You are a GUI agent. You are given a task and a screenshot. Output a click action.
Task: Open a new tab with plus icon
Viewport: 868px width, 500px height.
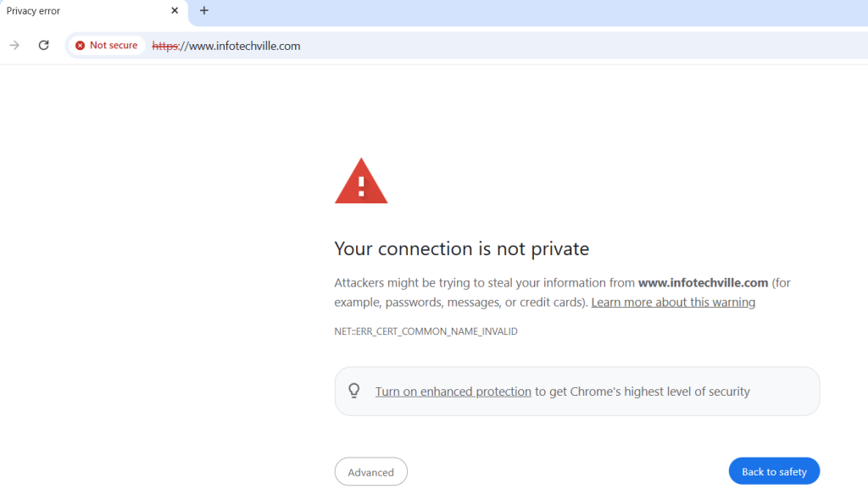pos(203,10)
